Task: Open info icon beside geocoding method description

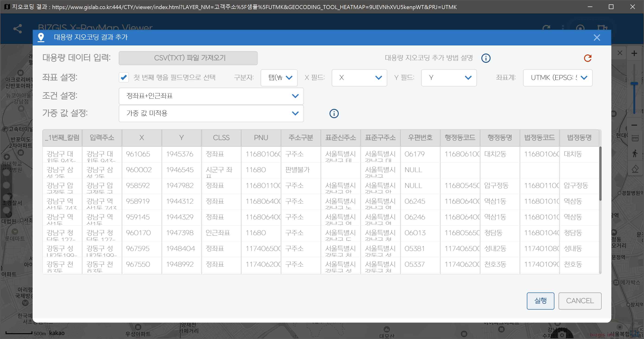Action: (486, 58)
